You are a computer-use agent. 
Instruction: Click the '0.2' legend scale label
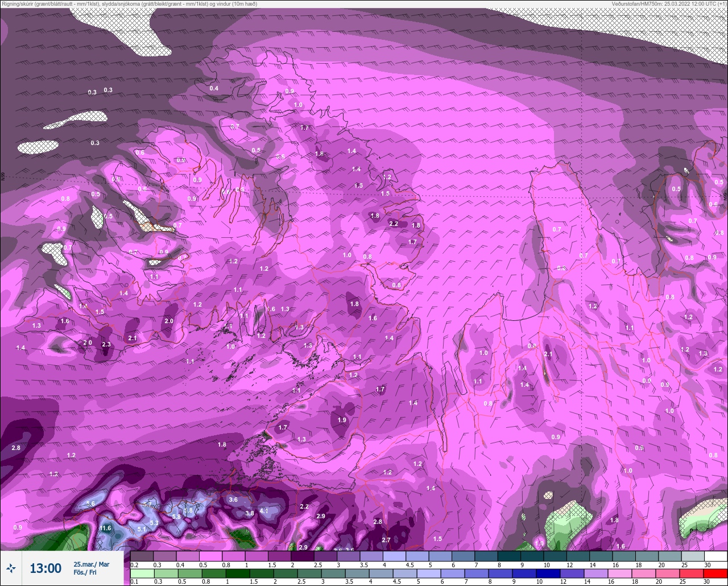click(x=134, y=565)
